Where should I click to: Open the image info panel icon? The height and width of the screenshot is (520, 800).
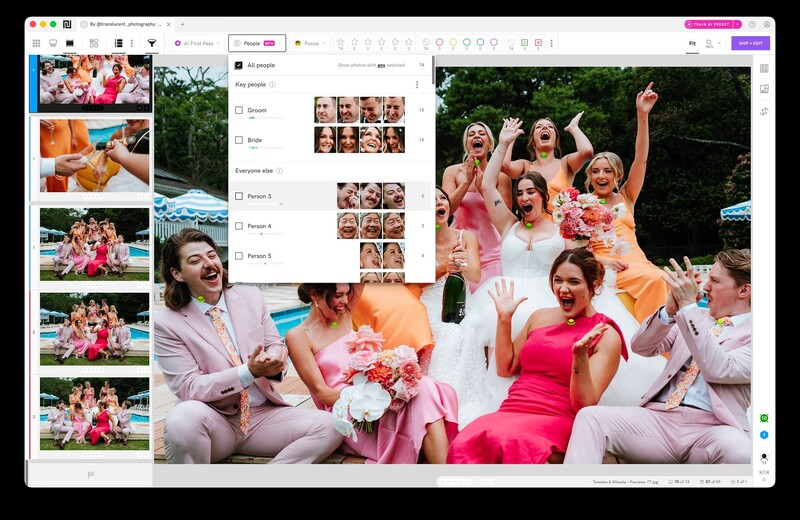[764, 89]
